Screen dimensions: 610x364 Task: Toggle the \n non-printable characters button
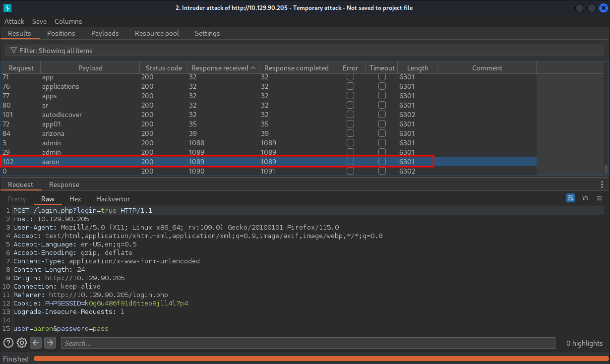[585, 198]
